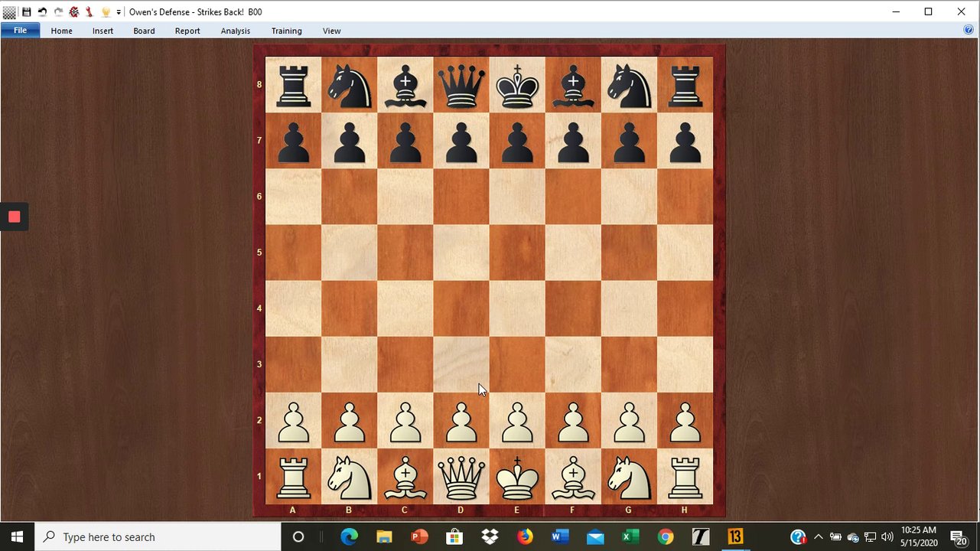Viewport: 980px width, 551px height.
Task: Click the taskbar search box
Action: 158,536
